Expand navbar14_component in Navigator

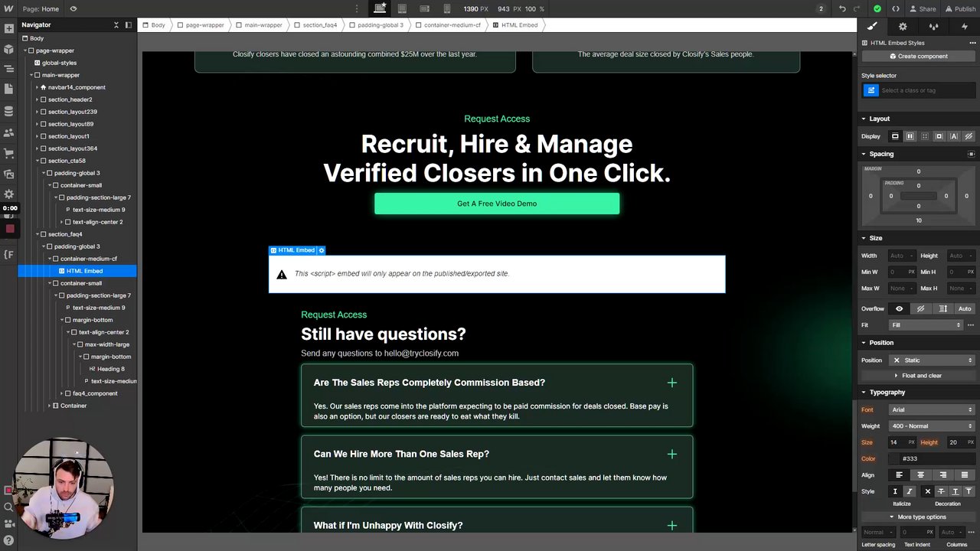click(37, 87)
